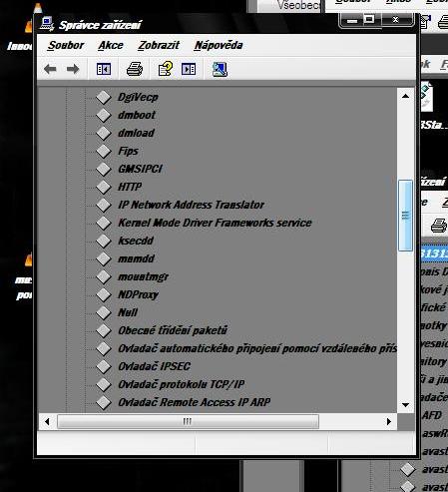The height and width of the screenshot is (492, 448).
Task: Click the horizontal scrollbar thumb
Action: [x=188, y=422]
